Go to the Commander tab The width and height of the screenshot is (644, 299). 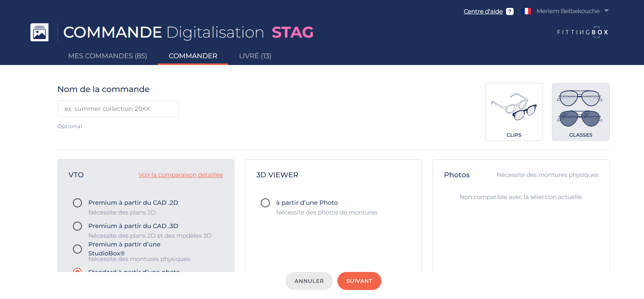pyautogui.click(x=193, y=56)
